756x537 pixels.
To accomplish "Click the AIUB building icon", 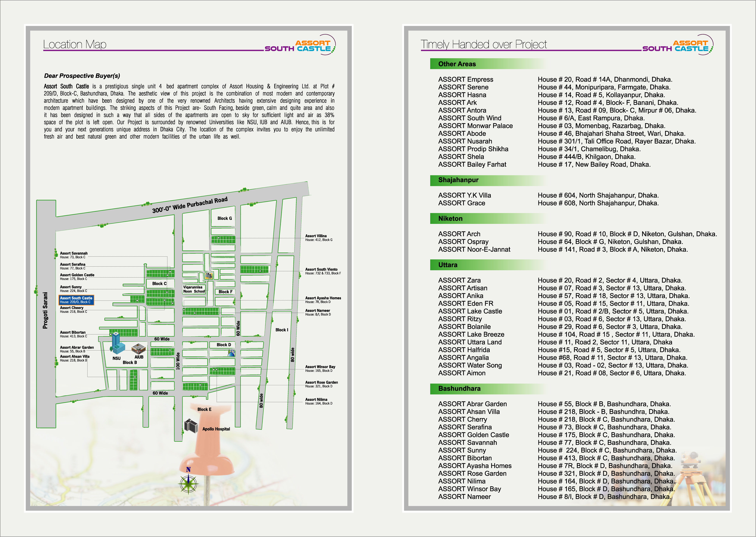I will [138, 348].
